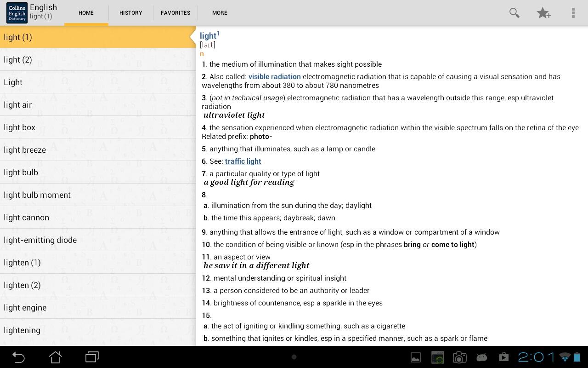The height and width of the screenshot is (368, 588).
Task: Select the MORE tab
Action: pos(220,13)
